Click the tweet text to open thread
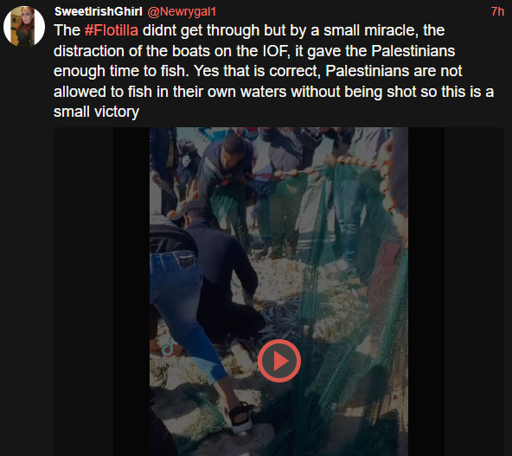Image resolution: width=512 pixels, height=456 pixels. click(273, 71)
